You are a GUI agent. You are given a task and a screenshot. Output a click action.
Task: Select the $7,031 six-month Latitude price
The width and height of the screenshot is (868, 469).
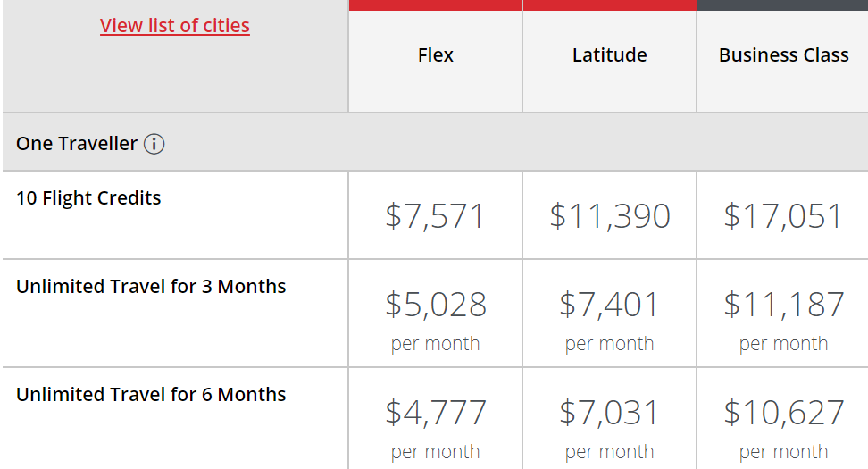[x=610, y=413]
